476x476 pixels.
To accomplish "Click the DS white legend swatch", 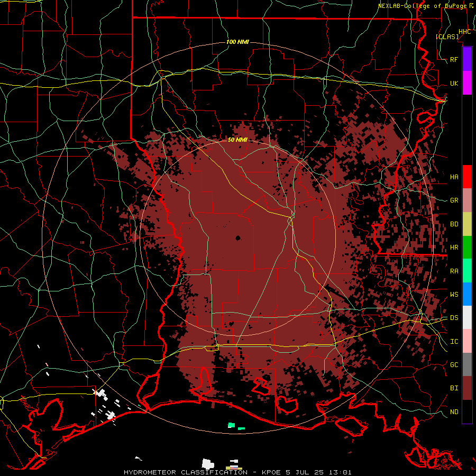I will pos(467,317).
